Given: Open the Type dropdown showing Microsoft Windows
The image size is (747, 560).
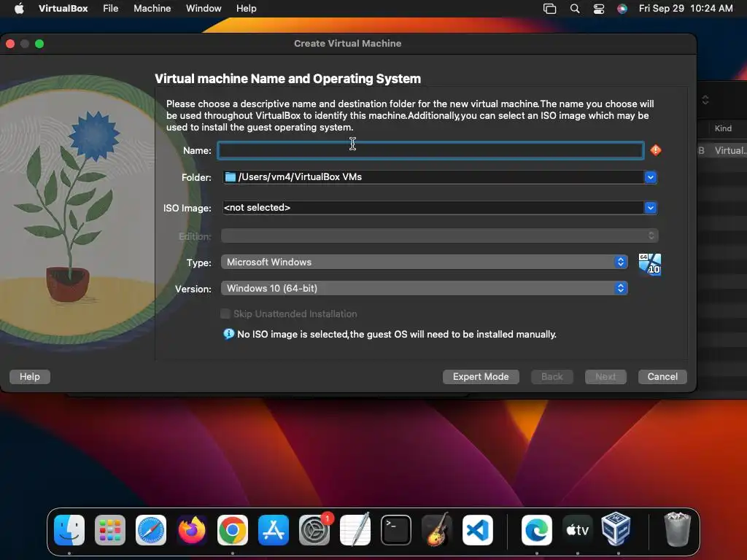Looking at the screenshot, I should [424, 262].
